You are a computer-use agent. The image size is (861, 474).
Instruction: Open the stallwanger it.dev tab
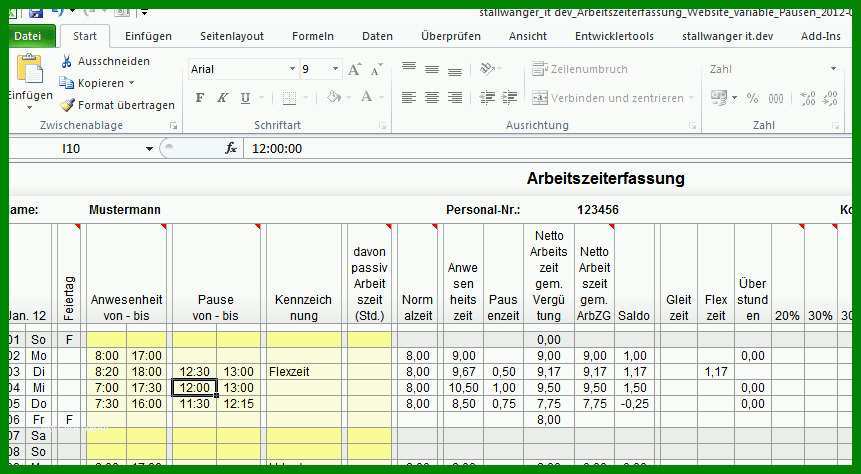(728, 36)
